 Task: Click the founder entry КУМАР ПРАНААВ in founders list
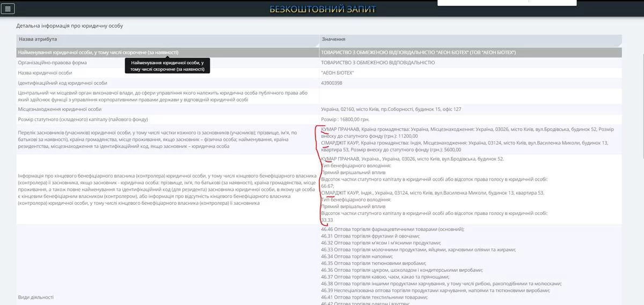pos(340,130)
